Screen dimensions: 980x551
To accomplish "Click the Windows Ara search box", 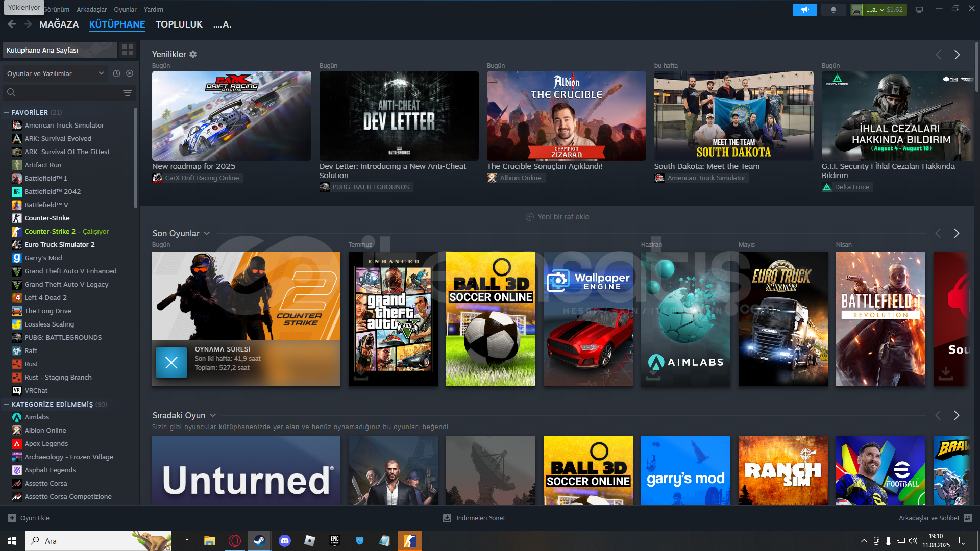I will point(98,541).
